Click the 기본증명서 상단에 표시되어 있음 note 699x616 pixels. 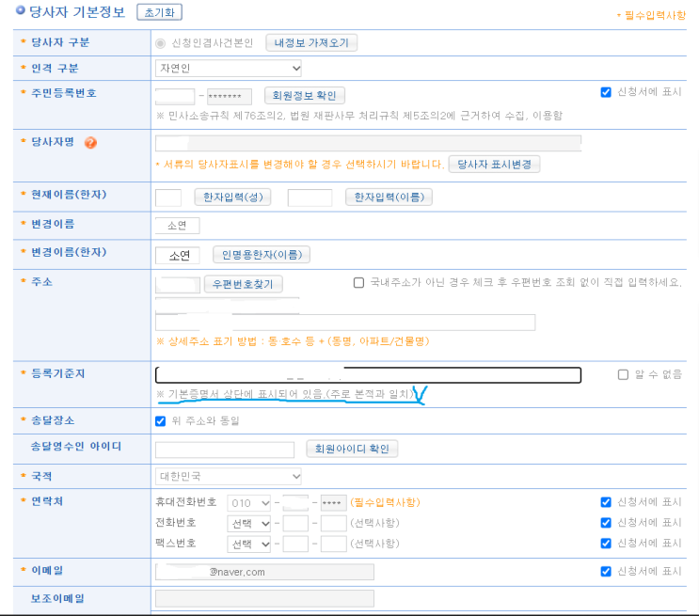click(x=285, y=394)
